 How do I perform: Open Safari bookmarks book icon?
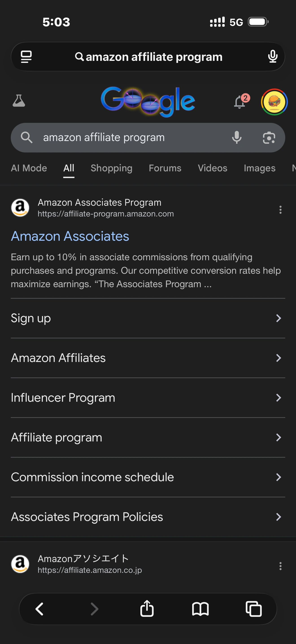coord(200,609)
